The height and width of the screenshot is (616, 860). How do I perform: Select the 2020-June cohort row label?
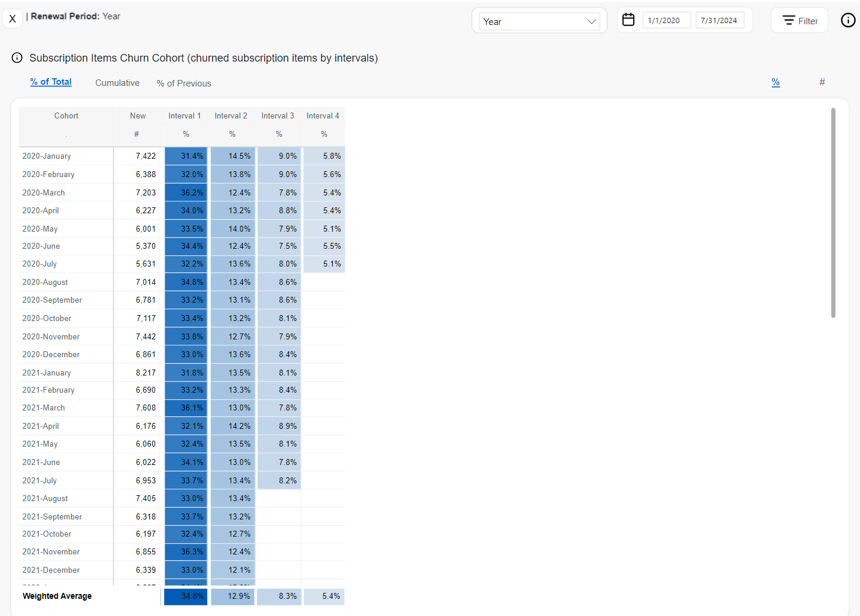coord(41,246)
